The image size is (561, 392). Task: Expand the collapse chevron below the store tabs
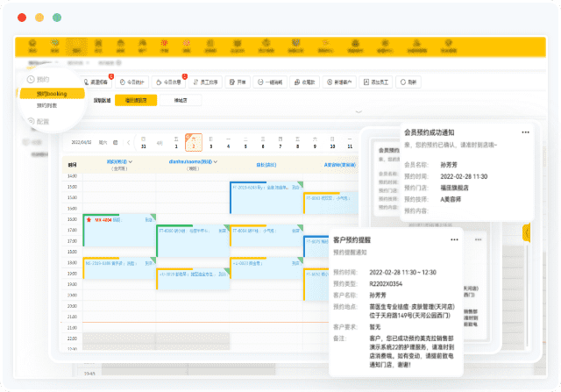point(359,111)
